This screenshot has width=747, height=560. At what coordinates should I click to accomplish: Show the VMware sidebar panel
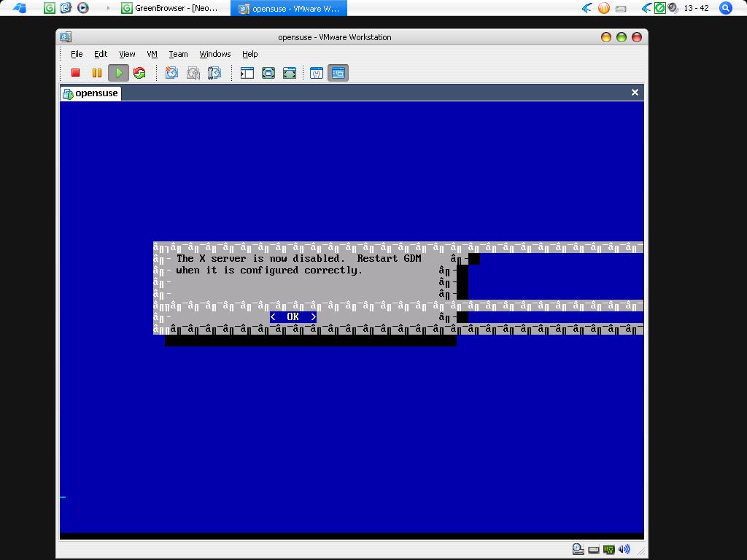[247, 72]
